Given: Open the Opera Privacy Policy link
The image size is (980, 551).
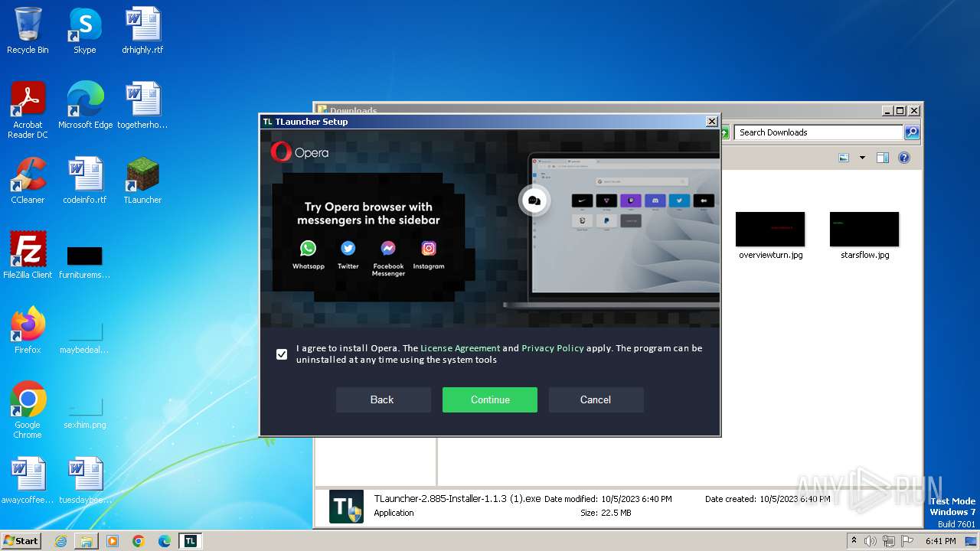Looking at the screenshot, I should 553,348.
